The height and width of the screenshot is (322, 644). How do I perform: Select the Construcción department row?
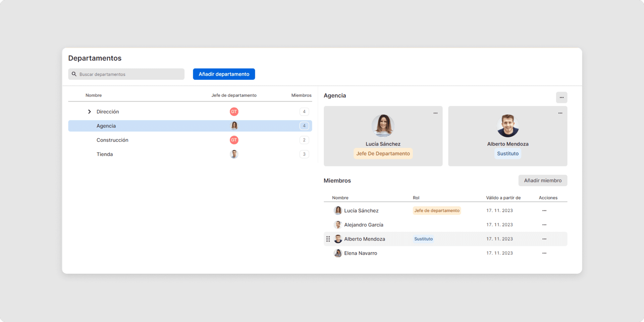[x=112, y=140]
